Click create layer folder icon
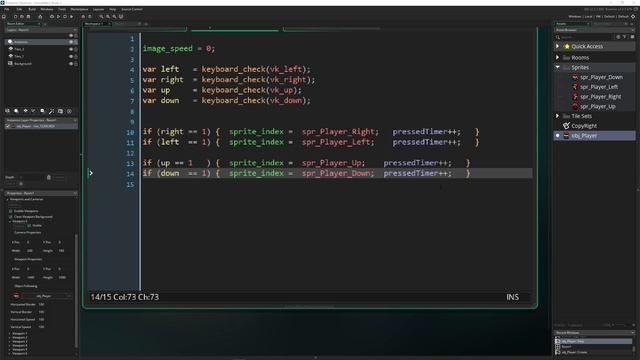 60,111
